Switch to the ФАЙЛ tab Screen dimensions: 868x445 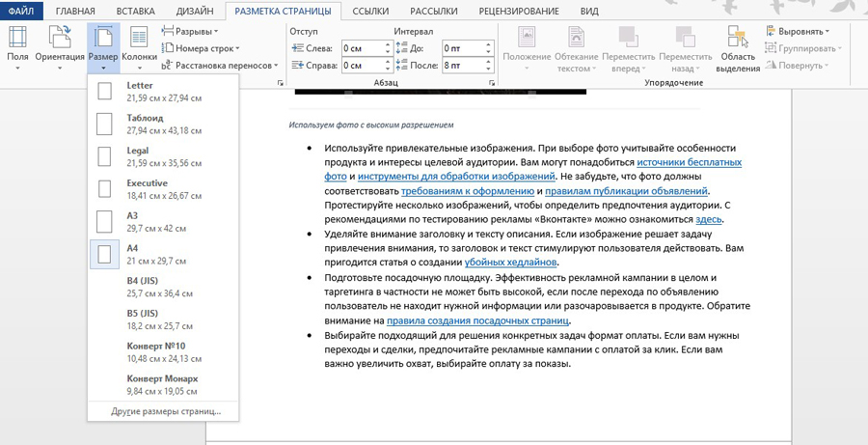click(21, 11)
